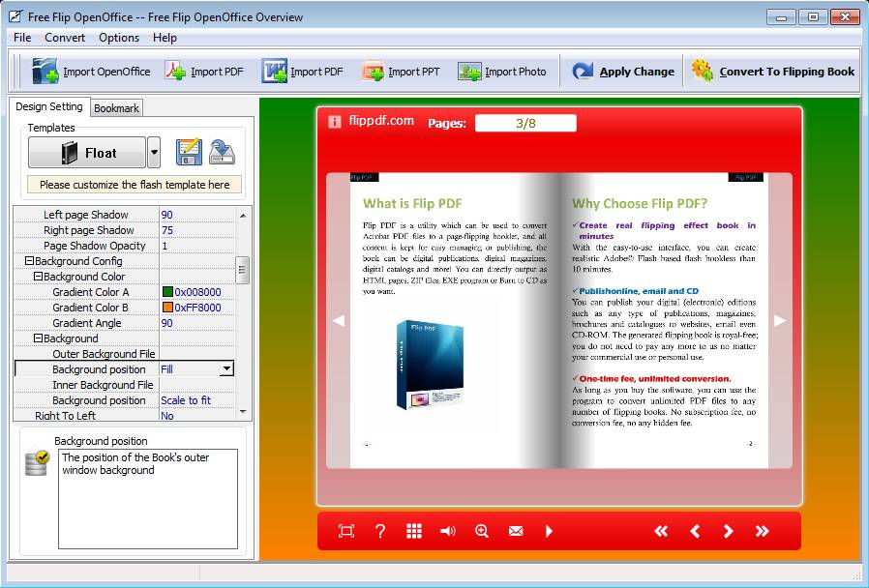
Task: Click the application icon in title bar
Action: (16, 16)
